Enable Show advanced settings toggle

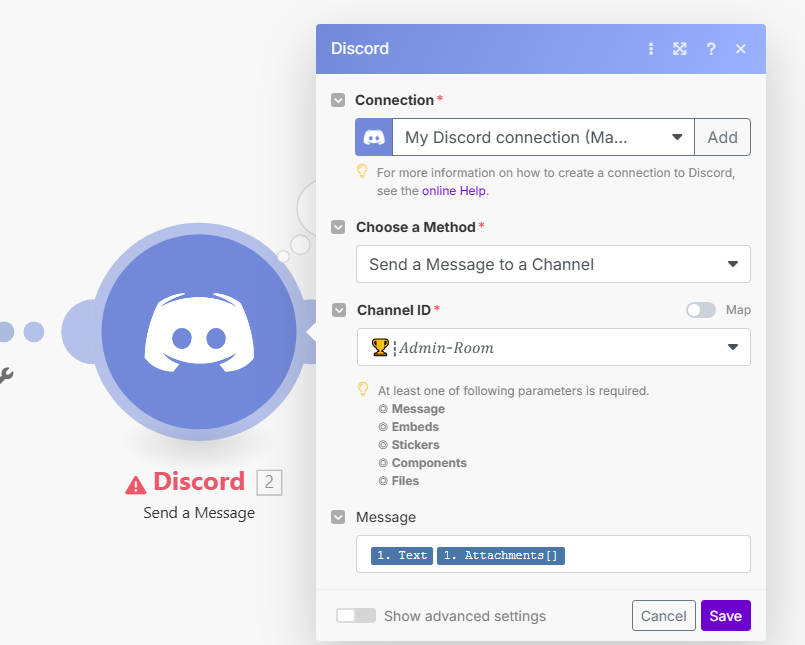(356, 616)
